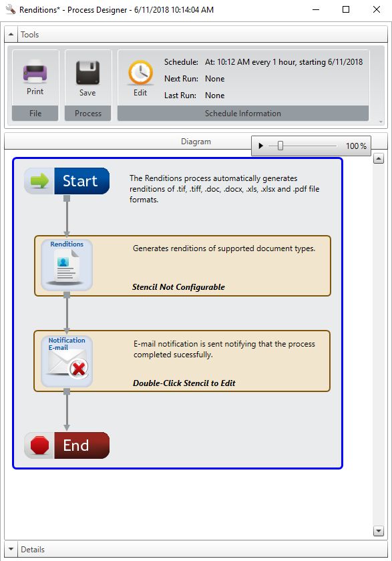Screen dimensions: 392x561
Task: Select the Renditions stencil icon
Action: click(x=67, y=265)
